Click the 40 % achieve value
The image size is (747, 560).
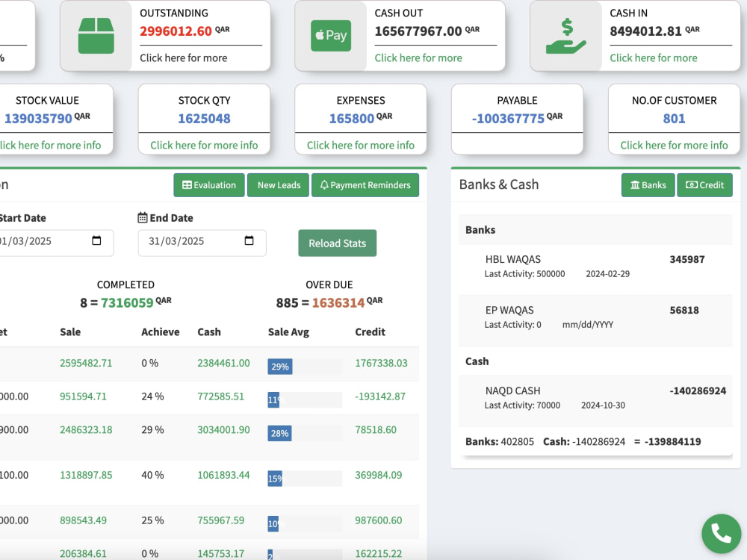152,475
